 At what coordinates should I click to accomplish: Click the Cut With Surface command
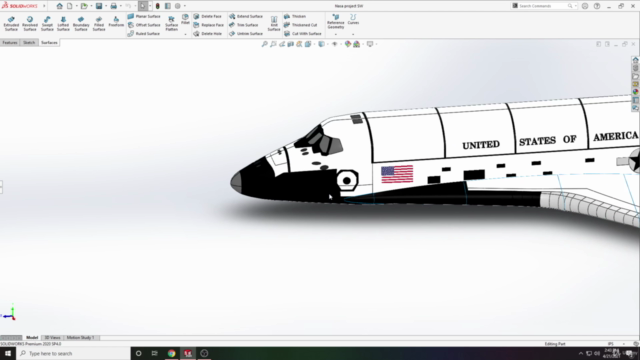point(302,33)
